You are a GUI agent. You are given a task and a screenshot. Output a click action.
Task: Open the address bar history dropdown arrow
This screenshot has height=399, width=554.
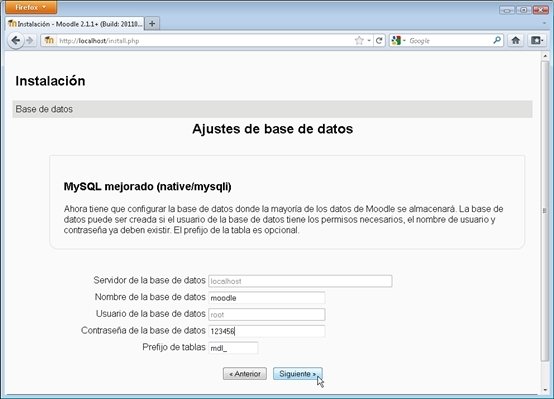tap(369, 41)
